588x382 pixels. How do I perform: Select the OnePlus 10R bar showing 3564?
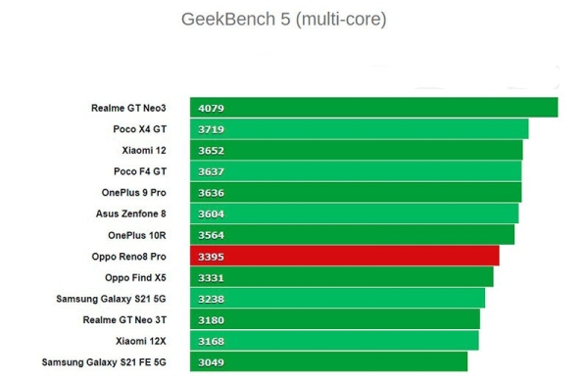coord(353,235)
